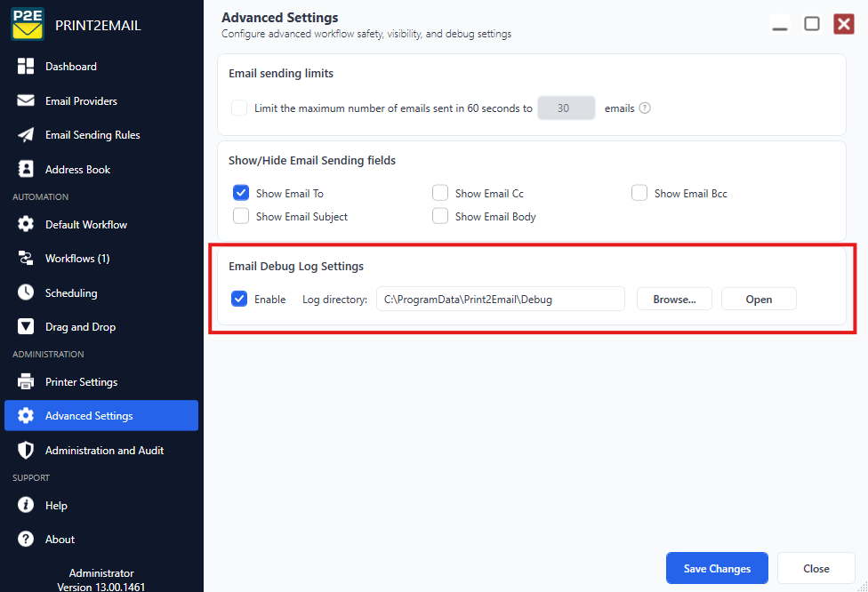
Task: Click Save Changes button
Action: (x=717, y=568)
